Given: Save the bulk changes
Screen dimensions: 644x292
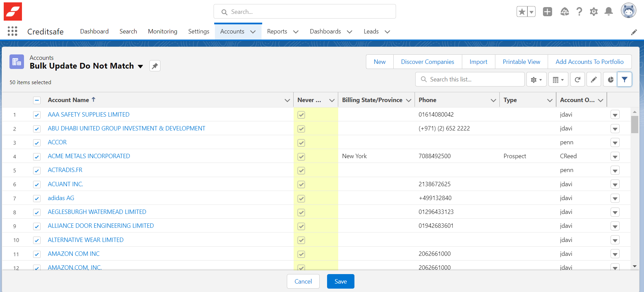Looking at the screenshot, I should tap(341, 282).
